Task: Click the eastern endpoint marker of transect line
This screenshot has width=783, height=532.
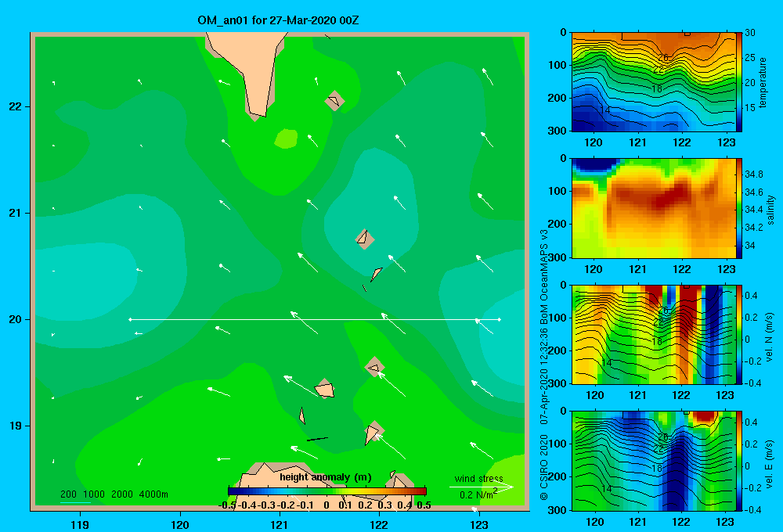Action: click(500, 319)
